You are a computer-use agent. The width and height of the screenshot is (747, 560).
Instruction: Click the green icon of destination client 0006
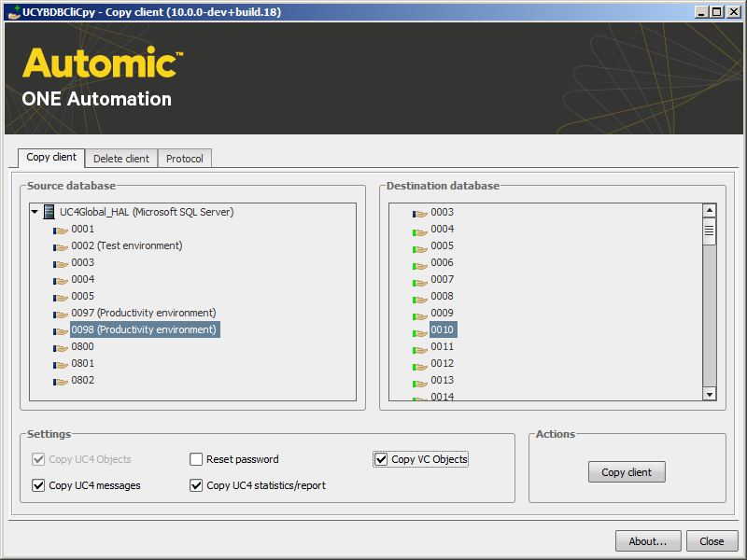pos(420,264)
